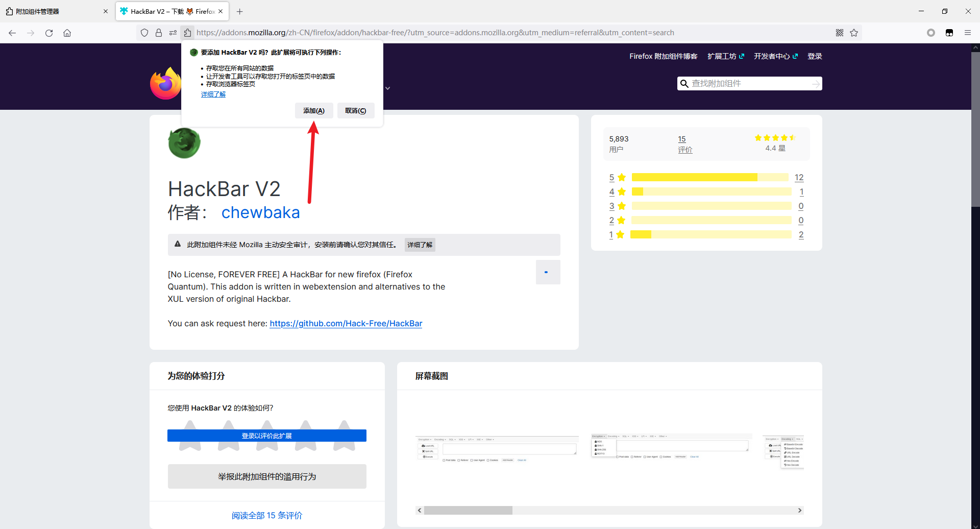Bookmark this page with the star icon
Screen dimensions: 980x529
[x=854, y=33]
